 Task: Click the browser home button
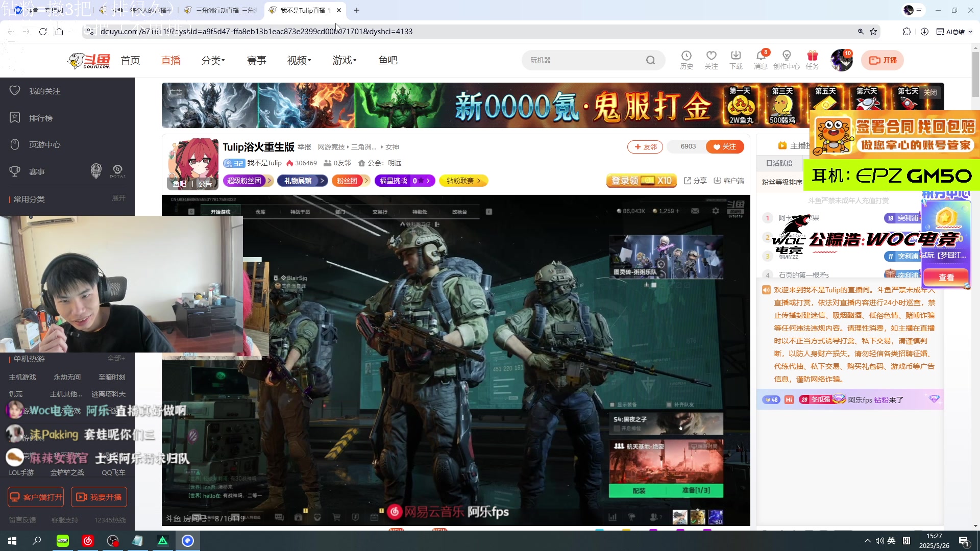[x=59, y=32]
